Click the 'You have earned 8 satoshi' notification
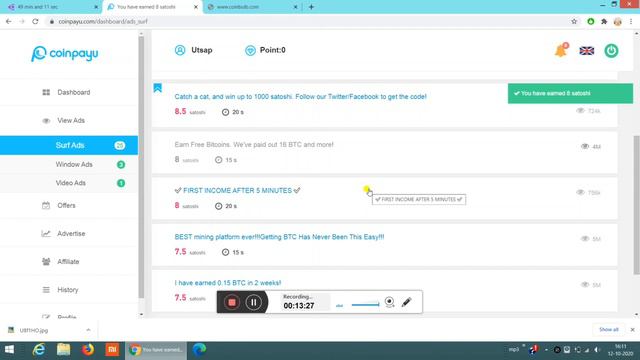The image size is (640, 360). tap(570, 93)
